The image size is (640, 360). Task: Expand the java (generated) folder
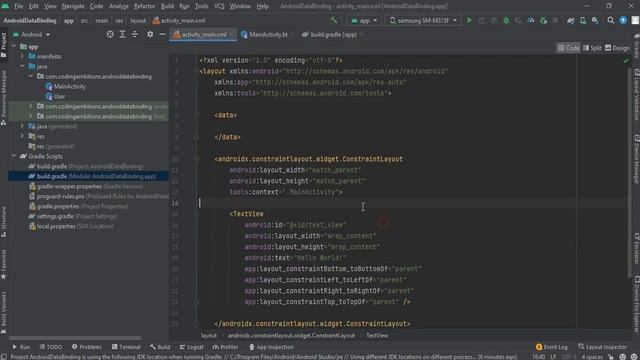22,126
